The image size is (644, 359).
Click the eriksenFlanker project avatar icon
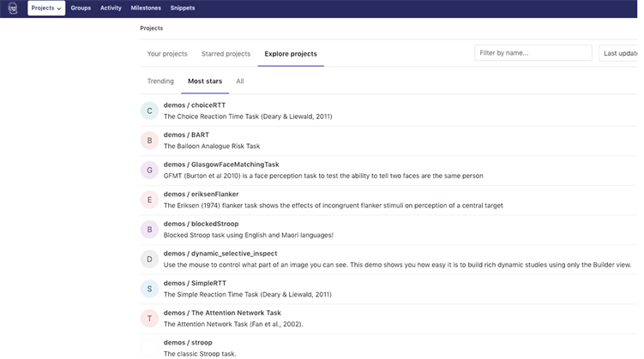(150, 200)
